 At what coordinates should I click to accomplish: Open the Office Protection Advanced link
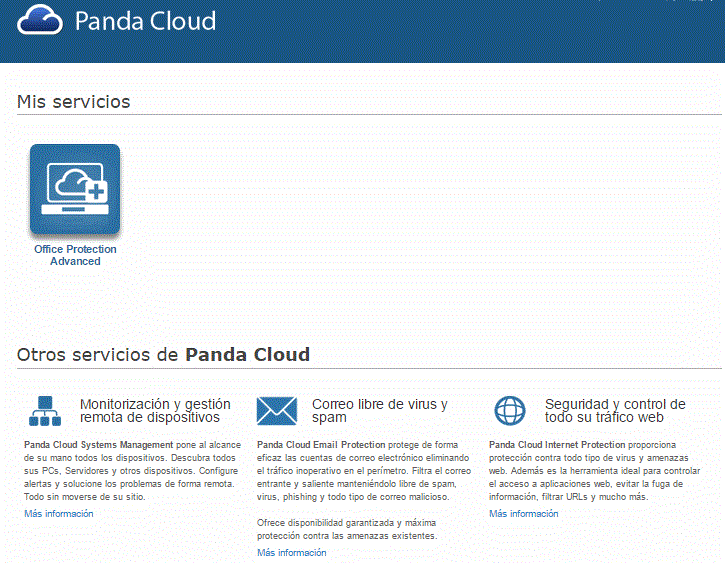point(75,255)
